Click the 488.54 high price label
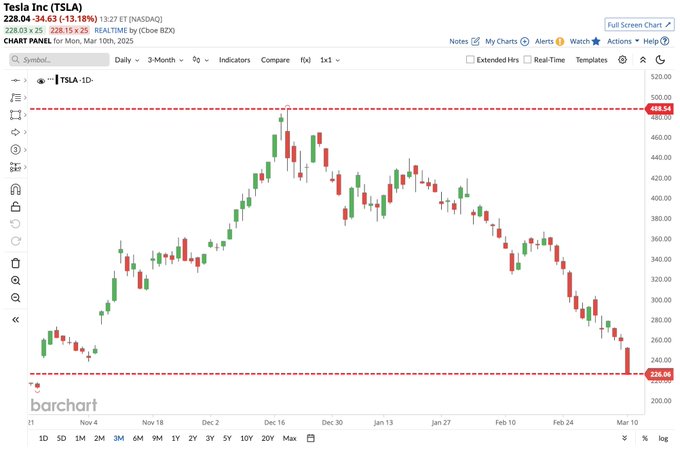The width and height of the screenshot is (680, 453). (x=660, y=109)
